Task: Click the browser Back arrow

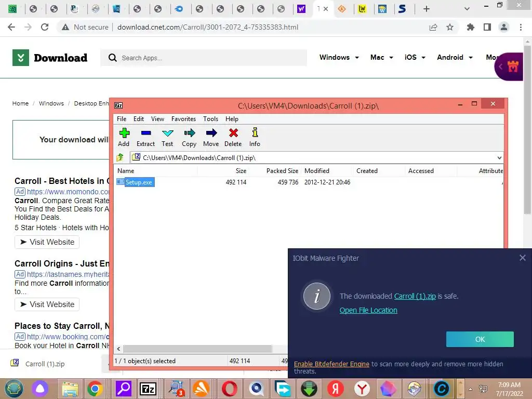Action: click(11, 27)
